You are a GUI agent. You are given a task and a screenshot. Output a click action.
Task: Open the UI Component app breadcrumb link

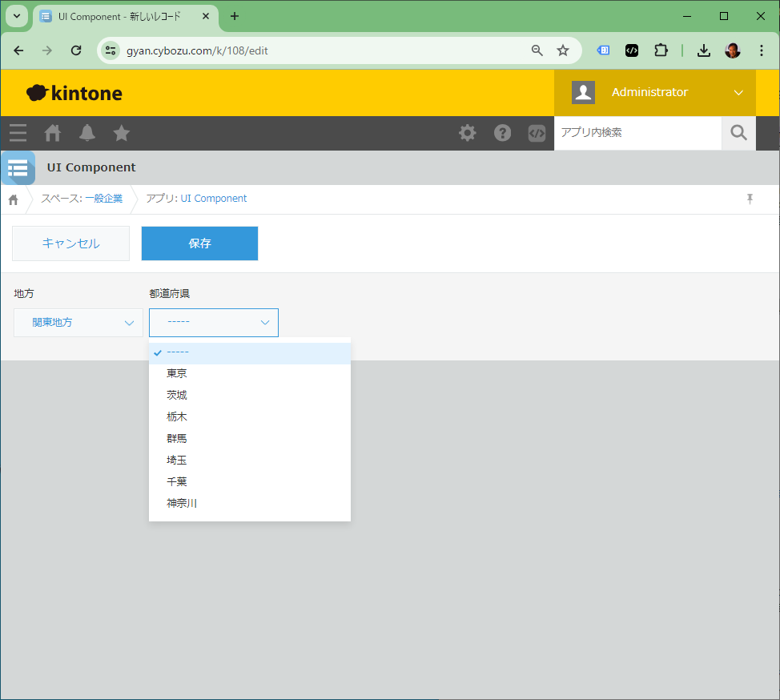click(213, 199)
